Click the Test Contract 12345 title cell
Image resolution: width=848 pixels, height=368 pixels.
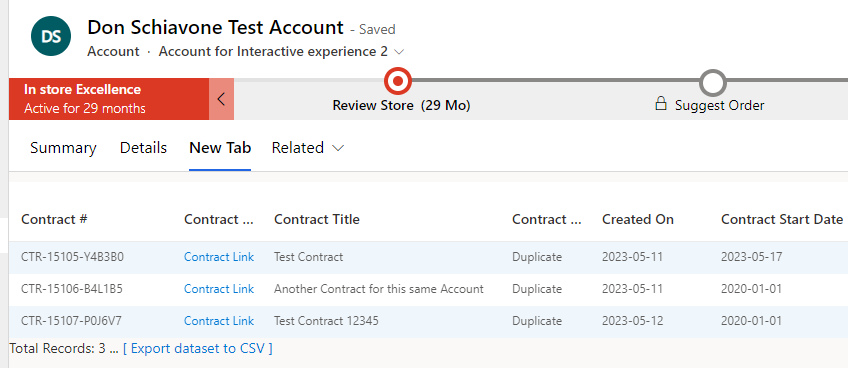click(x=327, y=321)
